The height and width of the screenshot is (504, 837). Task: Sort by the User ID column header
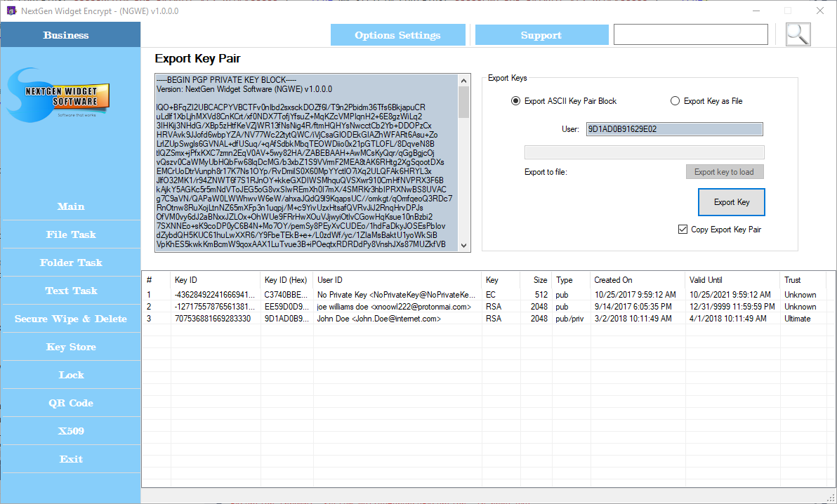click(x=397, y=280)
